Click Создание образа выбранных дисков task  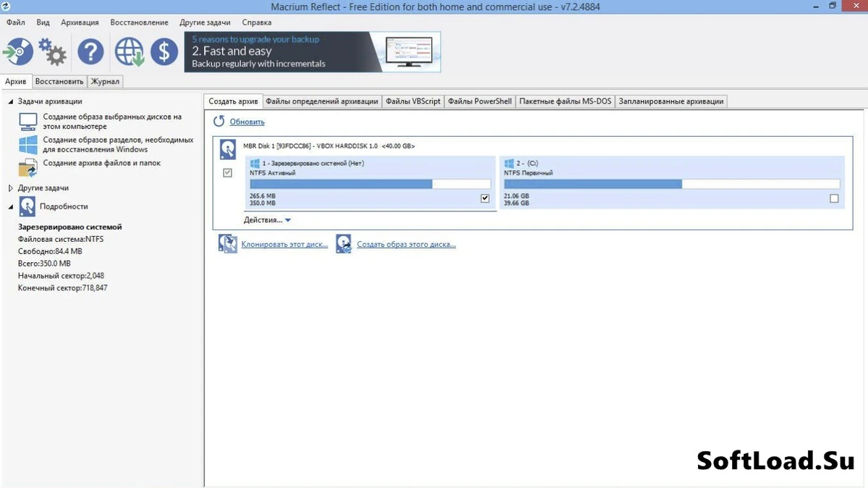(x=112, y=122)
